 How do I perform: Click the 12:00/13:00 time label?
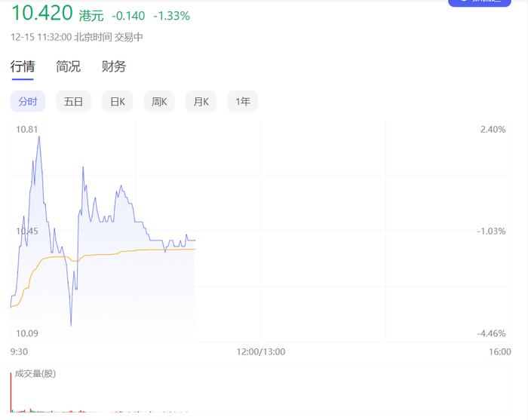[261, 351]
